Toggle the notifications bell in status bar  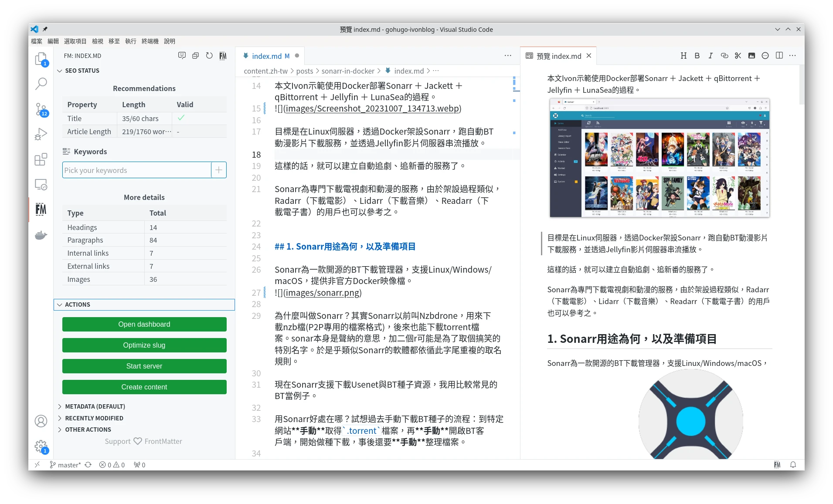(x=793, y=465)
